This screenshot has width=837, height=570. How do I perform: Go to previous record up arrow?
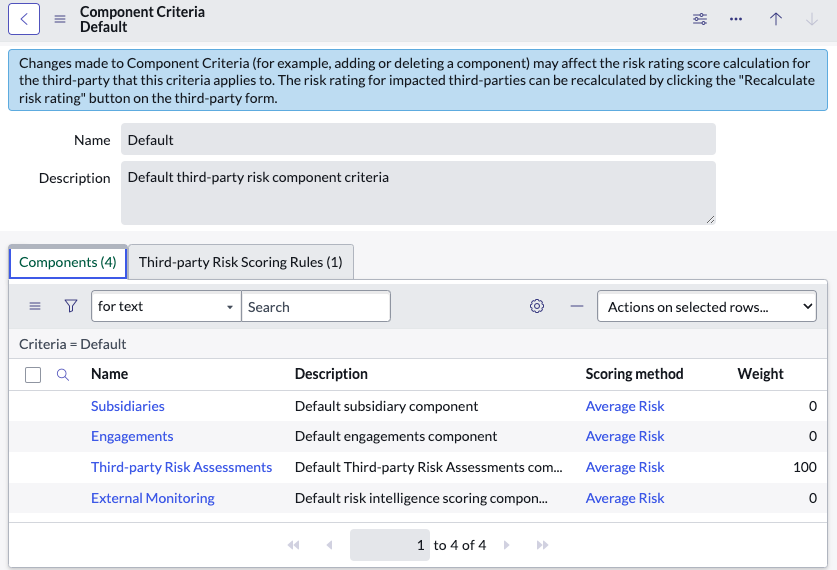pos(776,19)
